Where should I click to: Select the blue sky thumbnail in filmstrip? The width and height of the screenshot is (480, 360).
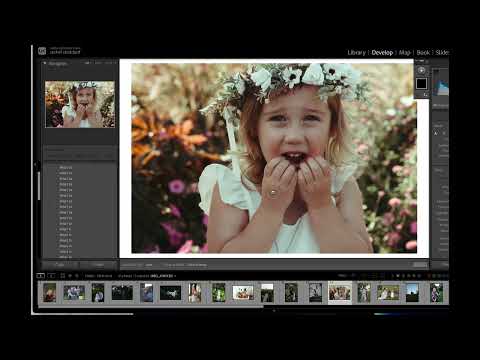point(412,293)
